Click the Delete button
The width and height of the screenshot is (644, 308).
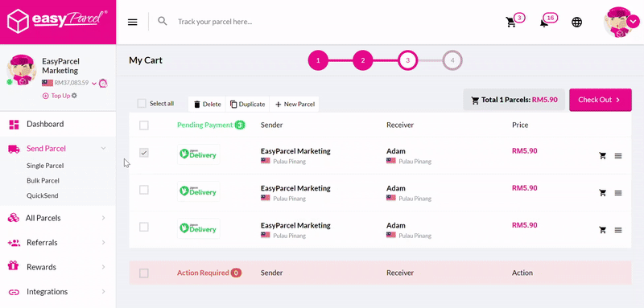pos(207,105)
